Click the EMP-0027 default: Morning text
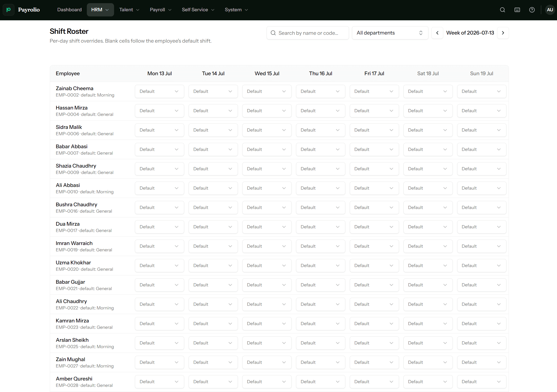This screenshot has height=392, width=557. click(85, 366)
